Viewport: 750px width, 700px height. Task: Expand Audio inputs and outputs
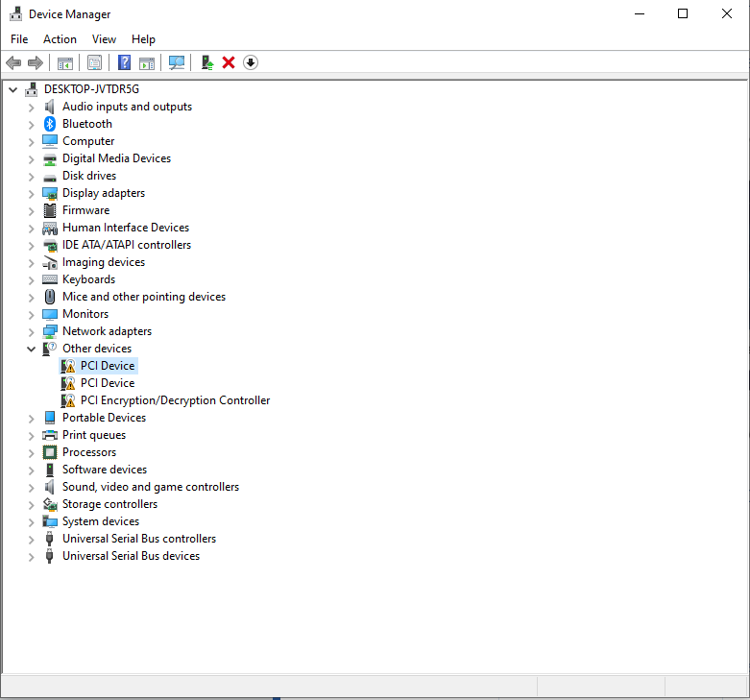[x=32, y=108]
